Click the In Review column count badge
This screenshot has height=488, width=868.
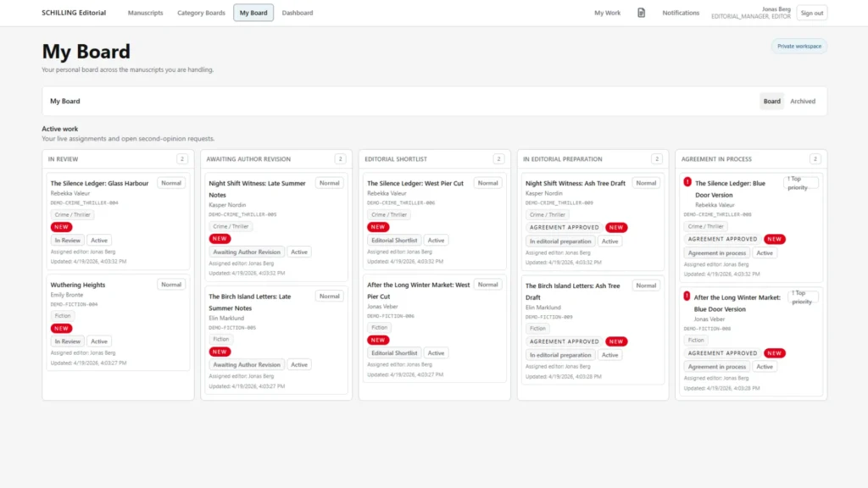tap(182, 158)
